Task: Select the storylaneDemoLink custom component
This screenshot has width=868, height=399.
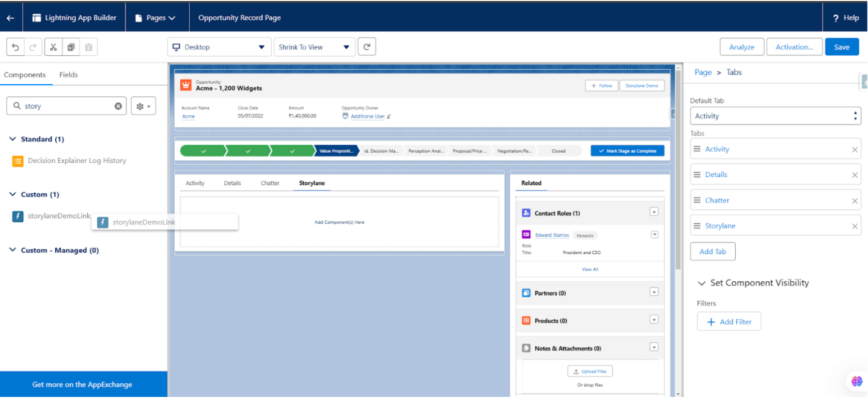Action: [58, 216]
